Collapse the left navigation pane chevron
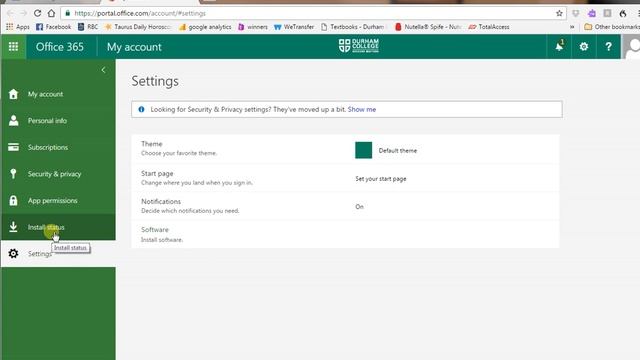640x360 pixels. [x=104, y=70]
